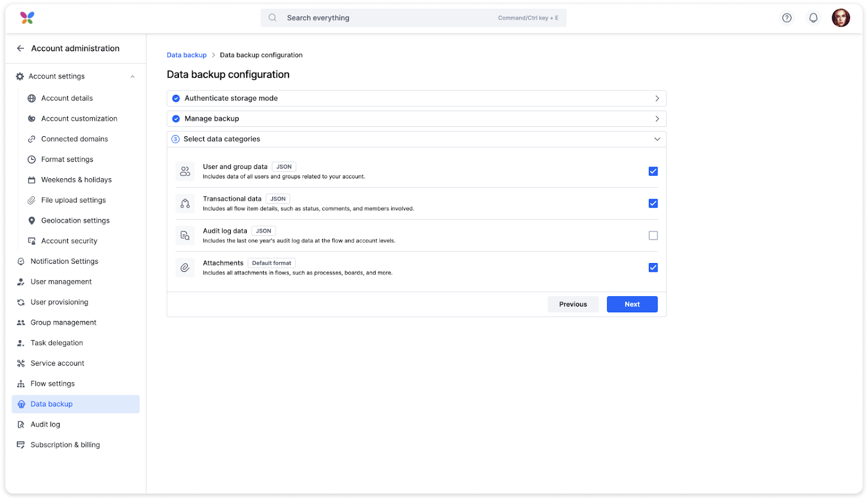
Task: Click back arrow beside Account administration
Action: pos(21,48)
